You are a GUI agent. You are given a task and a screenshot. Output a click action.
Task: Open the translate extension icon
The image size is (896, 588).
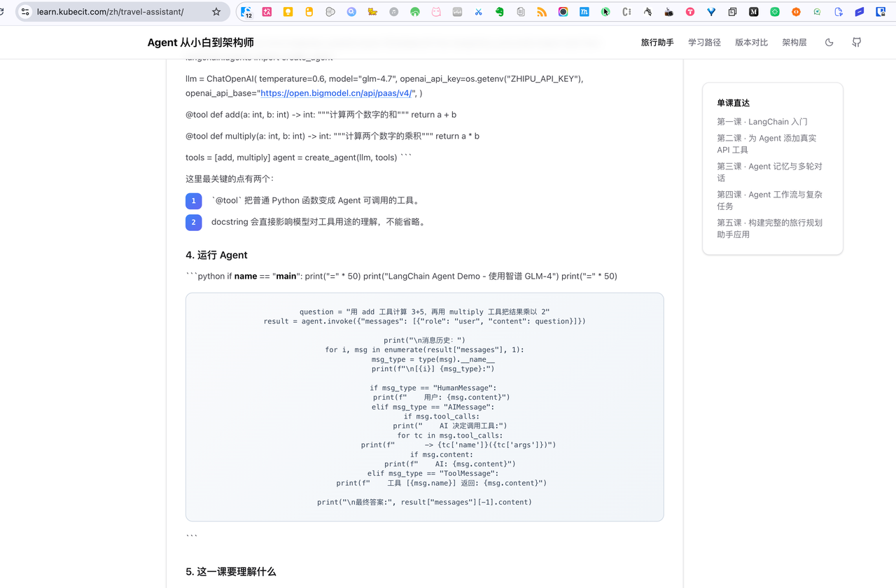tap(267, 12)
